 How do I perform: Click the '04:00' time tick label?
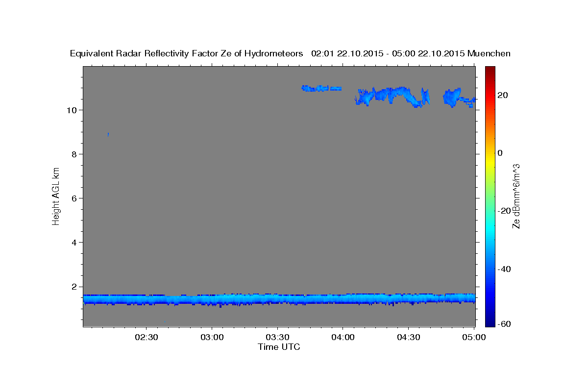[343, 338]
